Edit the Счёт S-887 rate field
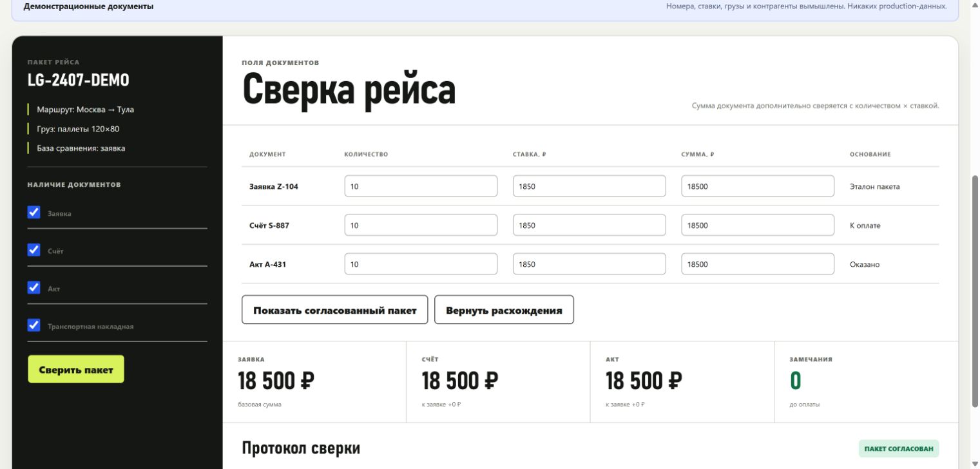Image resolution: width=980 pixels, height=469 pixels. pyautogui.click(x=590, y=225)
